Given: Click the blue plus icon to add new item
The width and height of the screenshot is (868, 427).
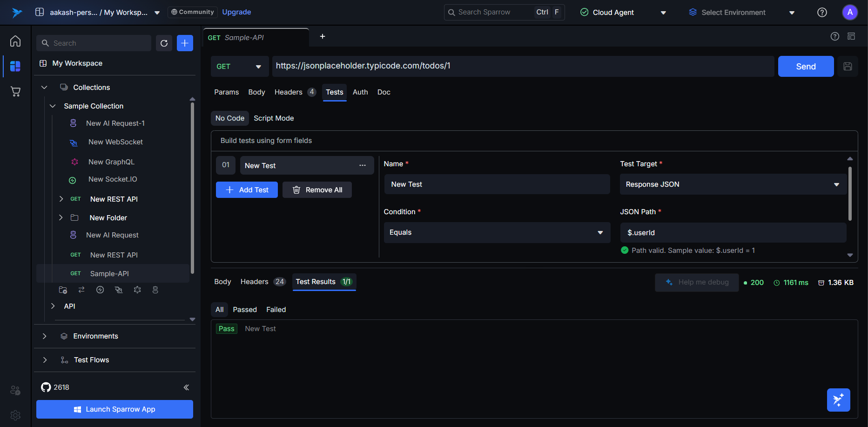Looking at the screenshot, I should [185, 43].
